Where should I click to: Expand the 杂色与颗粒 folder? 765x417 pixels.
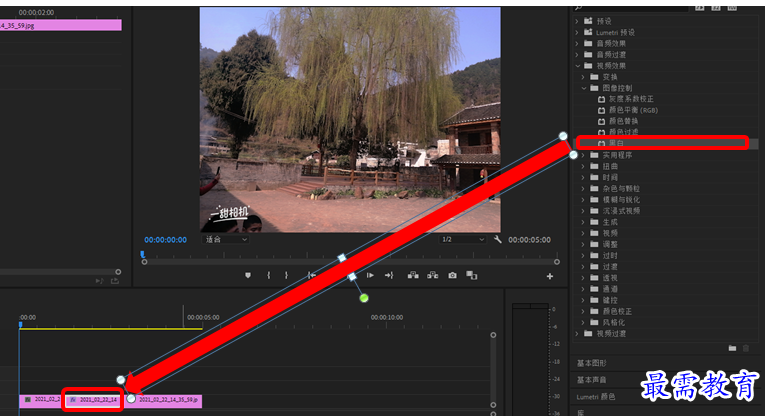coord(583,189)
